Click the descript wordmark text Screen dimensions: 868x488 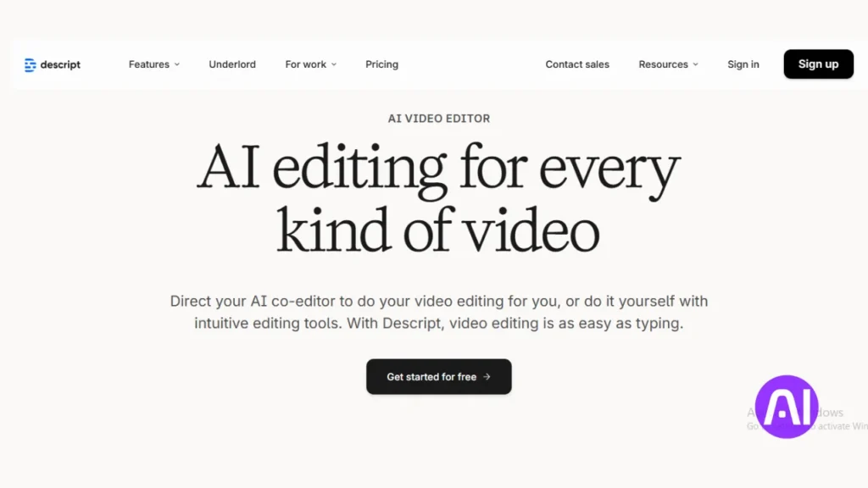coord(59,64)
